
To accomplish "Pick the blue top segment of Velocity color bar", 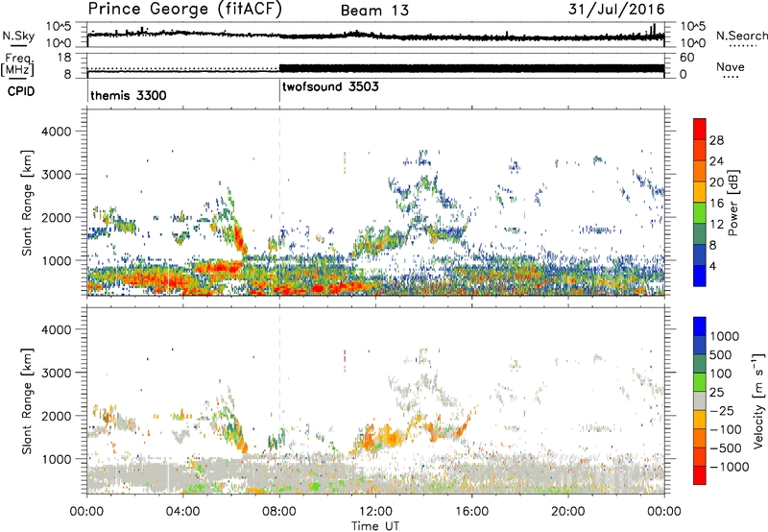I will [x=700, y=326].
